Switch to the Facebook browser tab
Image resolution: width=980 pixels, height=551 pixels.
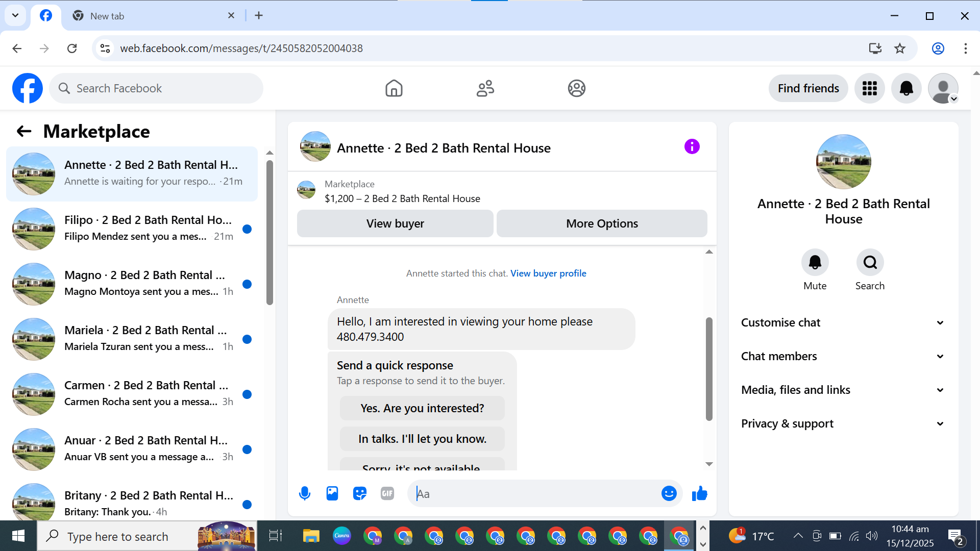tap(46, 16)
